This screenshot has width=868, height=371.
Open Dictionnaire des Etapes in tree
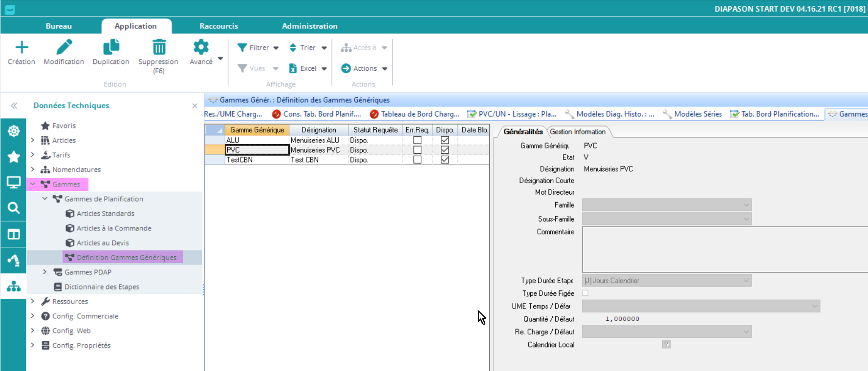[102, 287]
